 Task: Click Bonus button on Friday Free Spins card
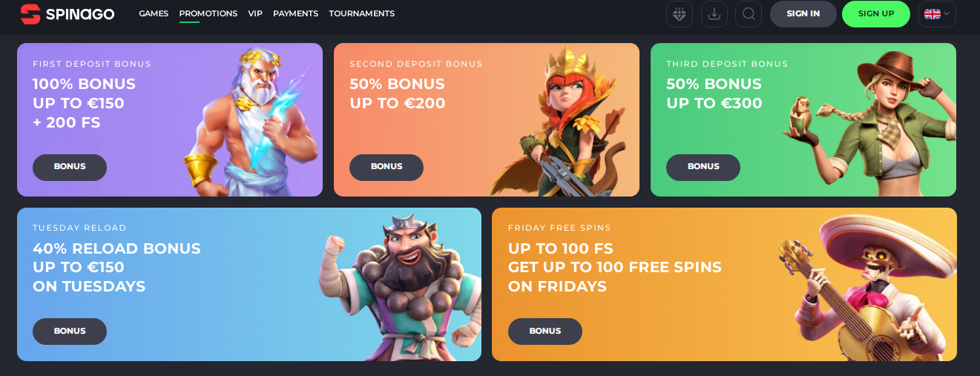(x=545, y=332)
